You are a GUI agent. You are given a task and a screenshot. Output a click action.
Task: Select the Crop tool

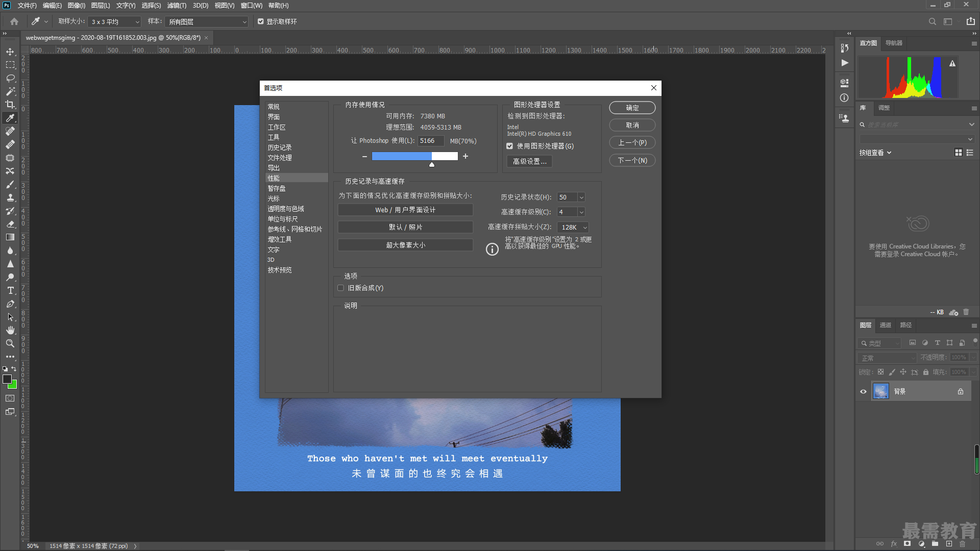pyautogui.click(x=10, y=105)
